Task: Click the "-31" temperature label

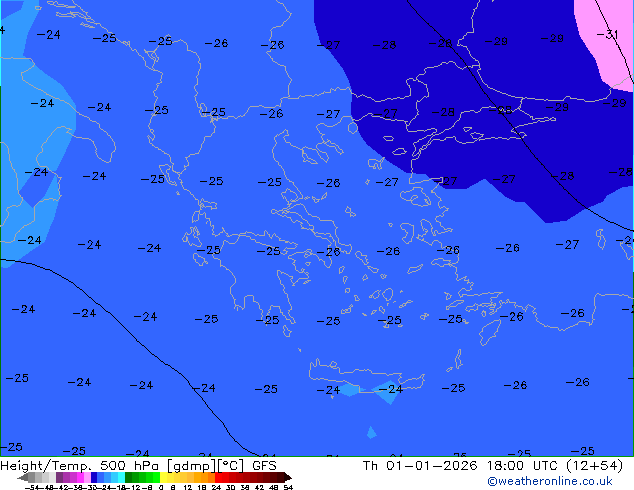Action: (x=607, y=34)
